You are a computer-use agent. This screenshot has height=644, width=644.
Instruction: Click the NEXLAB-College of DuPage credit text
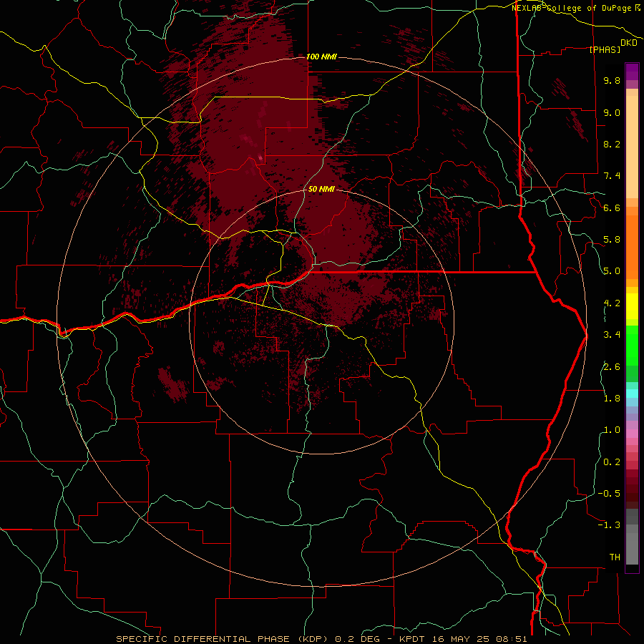point(572,8)
